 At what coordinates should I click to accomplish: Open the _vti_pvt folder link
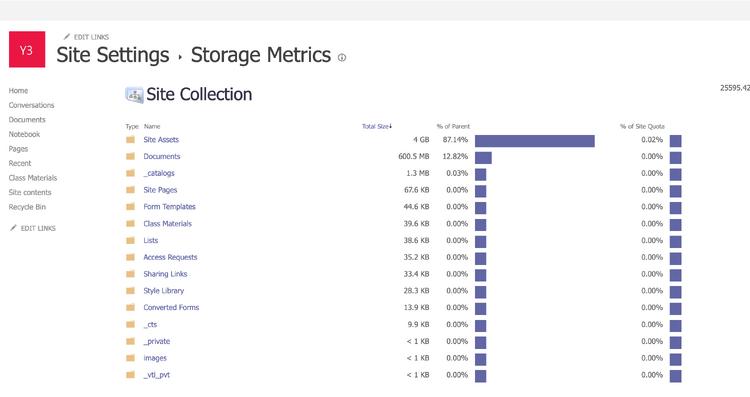(x=156, y=375)
